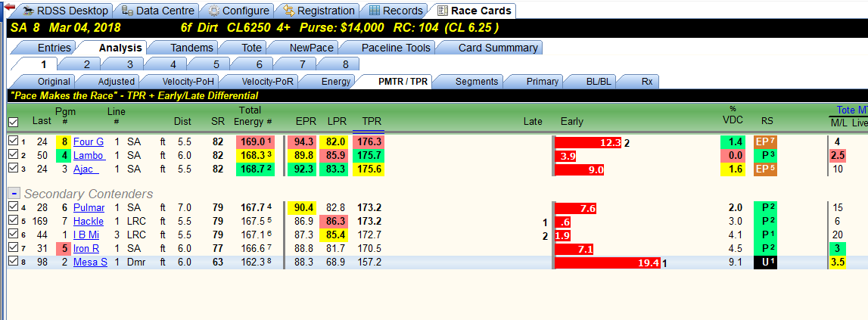This screenshot has width=868, height=320.
Task: Open the Records tab
Action: point(395,11)
